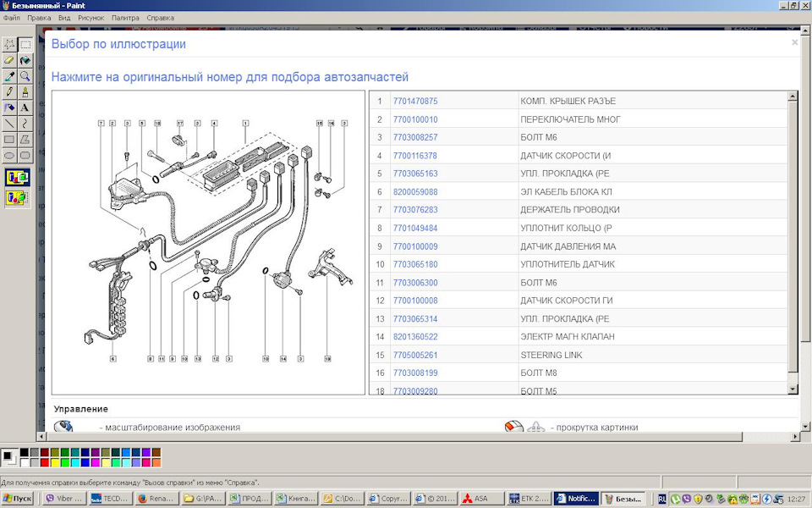Click the 'ЭЛЕКТР МАГН КЛАПАН' description
Viewport: 812px width, 508px height.
pos(568,337)
